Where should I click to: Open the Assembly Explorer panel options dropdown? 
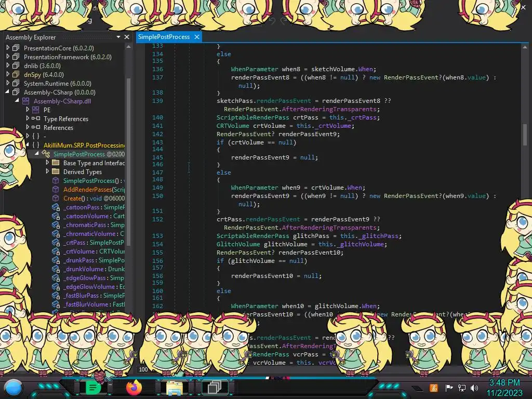click(118, 37)
